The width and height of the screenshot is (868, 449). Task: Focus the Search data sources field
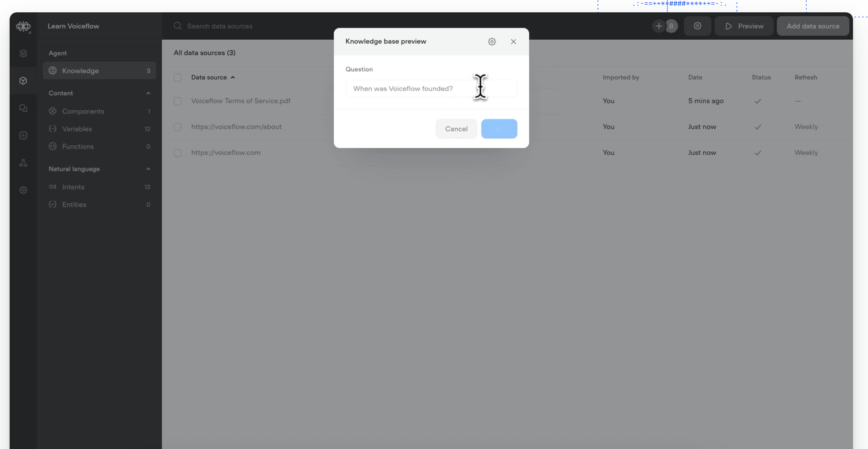(220, 26)
